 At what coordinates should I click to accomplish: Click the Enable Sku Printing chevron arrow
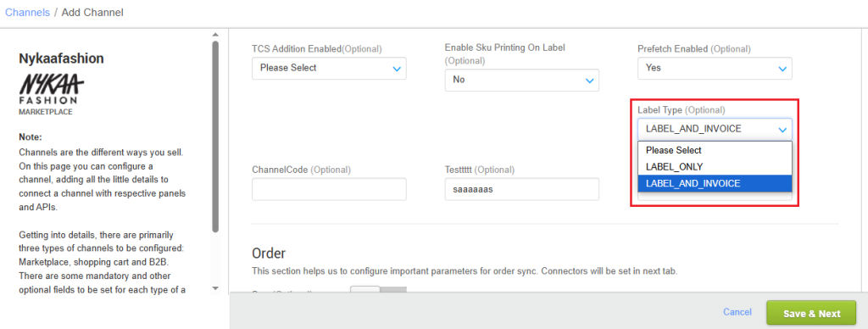pos(589,81)
